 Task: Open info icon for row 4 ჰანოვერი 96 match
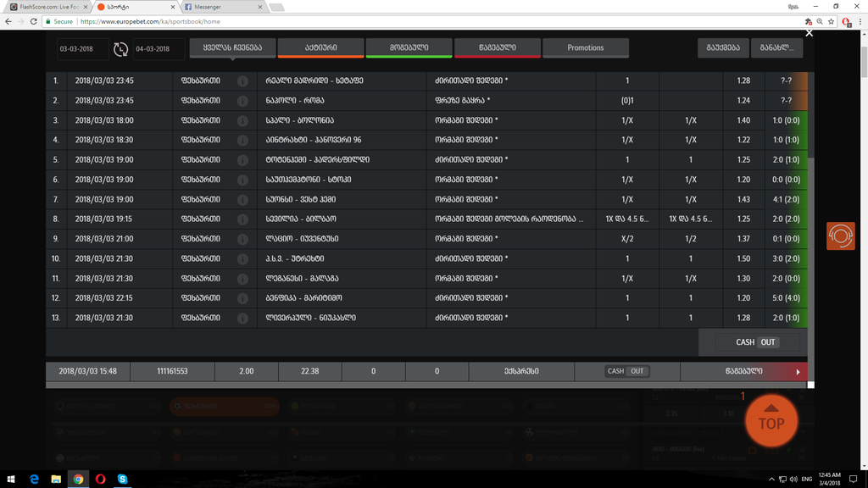pyautogui.click(x=242, y=140)
